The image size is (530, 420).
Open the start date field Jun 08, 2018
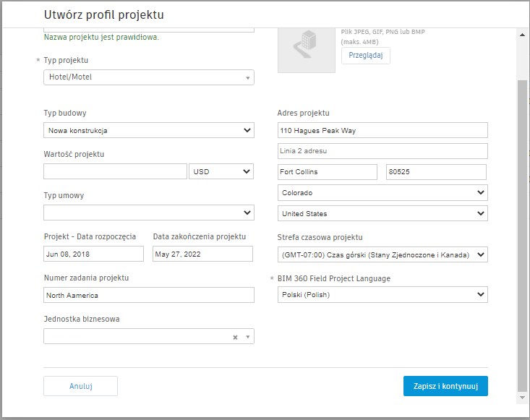pos(93,254)
